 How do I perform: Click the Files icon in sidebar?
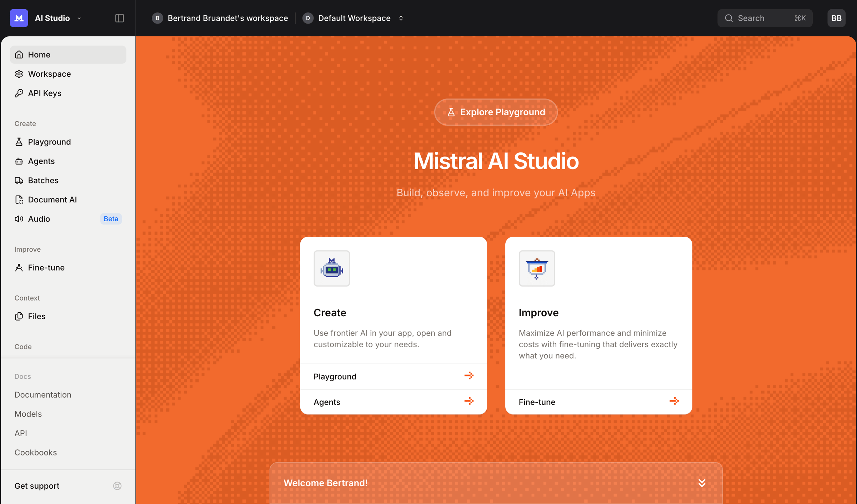[19, 316]
